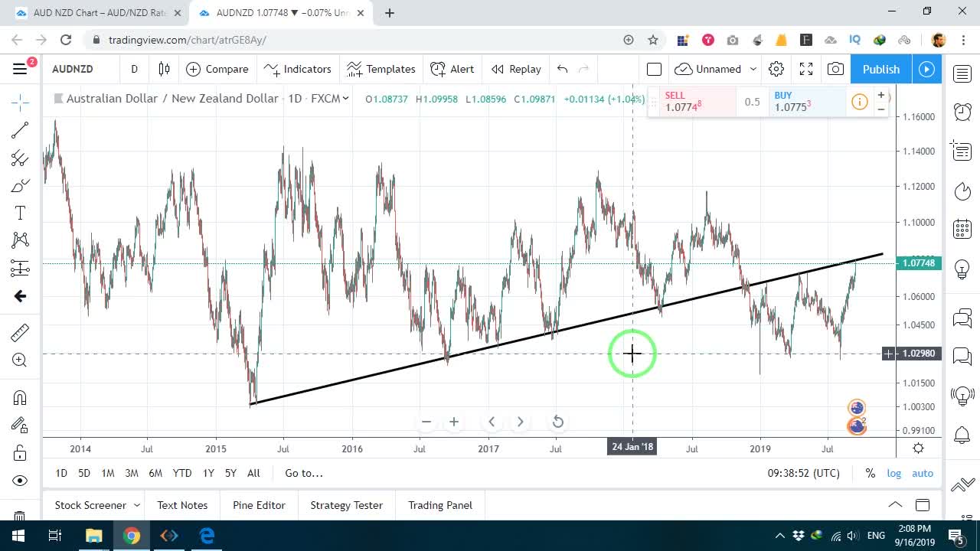
Task: Click the Publish button
Action: coord(881,69)
